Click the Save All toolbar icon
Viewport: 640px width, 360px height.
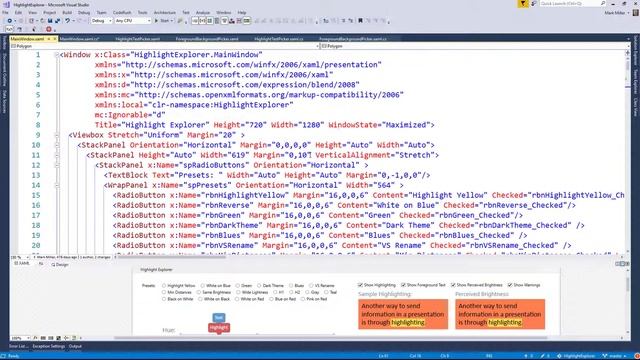[58, 20]
